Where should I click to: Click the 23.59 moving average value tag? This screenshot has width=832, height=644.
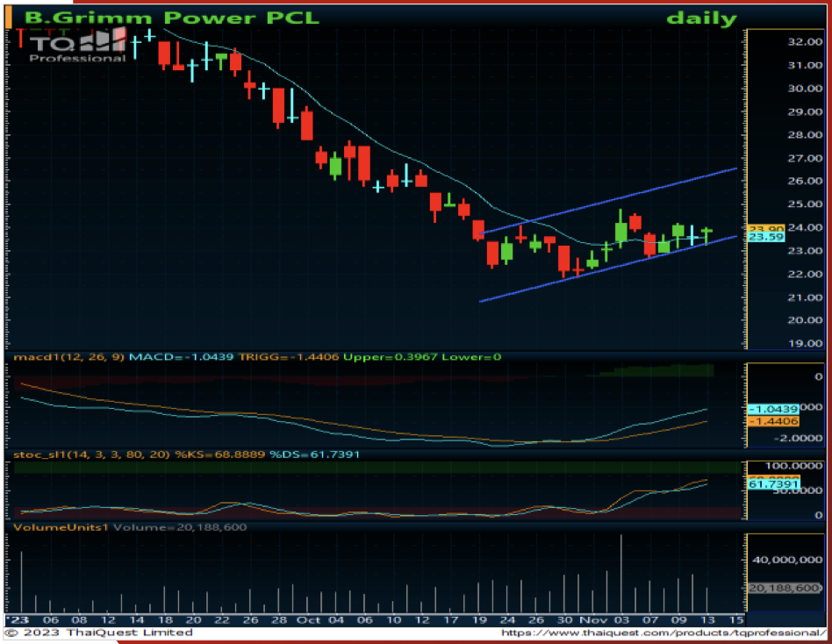click(765, 237)
